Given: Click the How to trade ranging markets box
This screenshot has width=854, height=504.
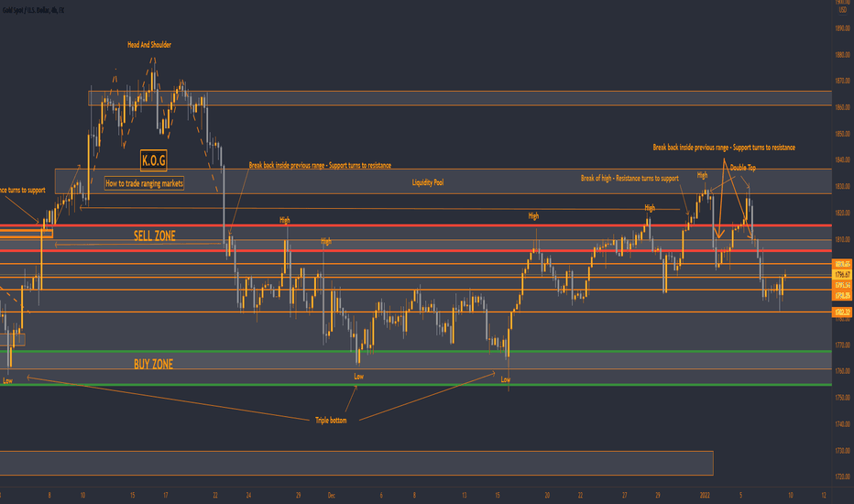Looking at the screenshot, I should (x=145, y=183).
